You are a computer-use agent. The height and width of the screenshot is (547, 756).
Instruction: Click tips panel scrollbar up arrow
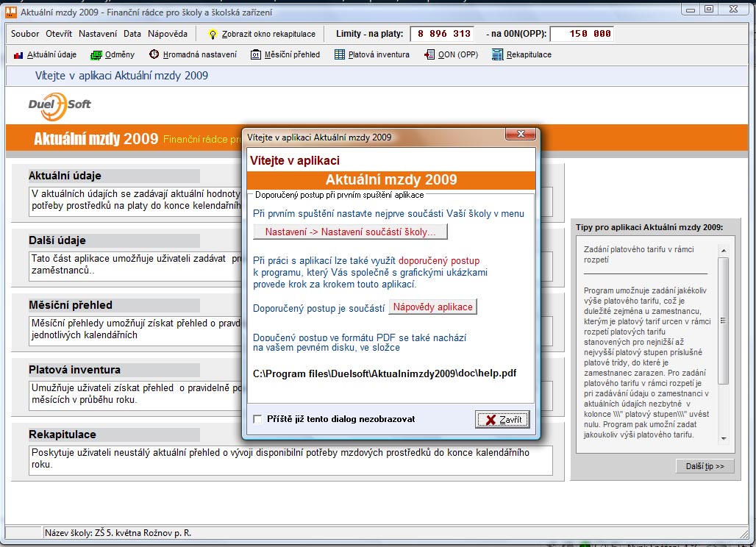coord(723,251)
